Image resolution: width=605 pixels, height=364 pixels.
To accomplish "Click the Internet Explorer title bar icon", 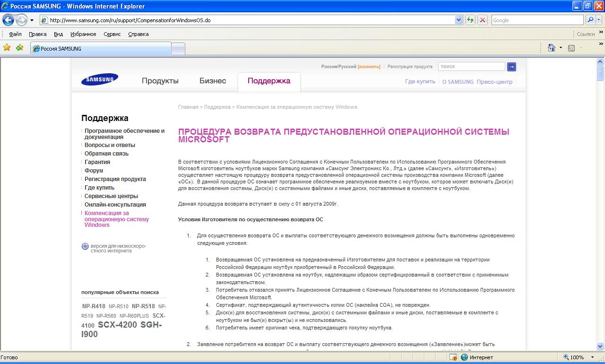I will point(5,6).
